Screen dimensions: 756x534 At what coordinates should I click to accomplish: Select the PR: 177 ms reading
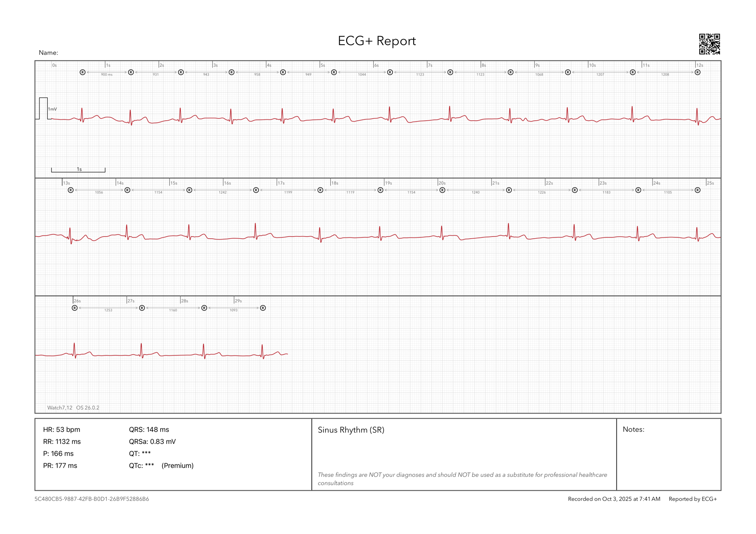coord(60,466)
